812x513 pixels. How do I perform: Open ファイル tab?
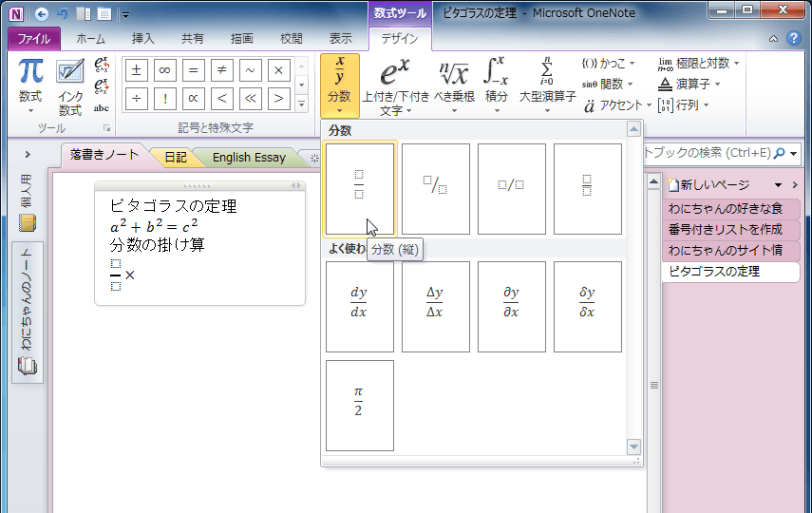click(x=34, y=39)
